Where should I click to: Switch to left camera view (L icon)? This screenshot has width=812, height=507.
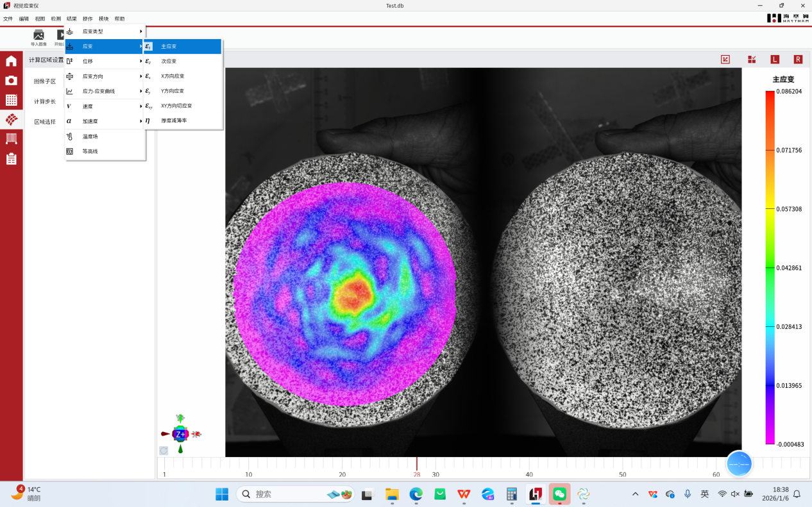pos(775,60)
